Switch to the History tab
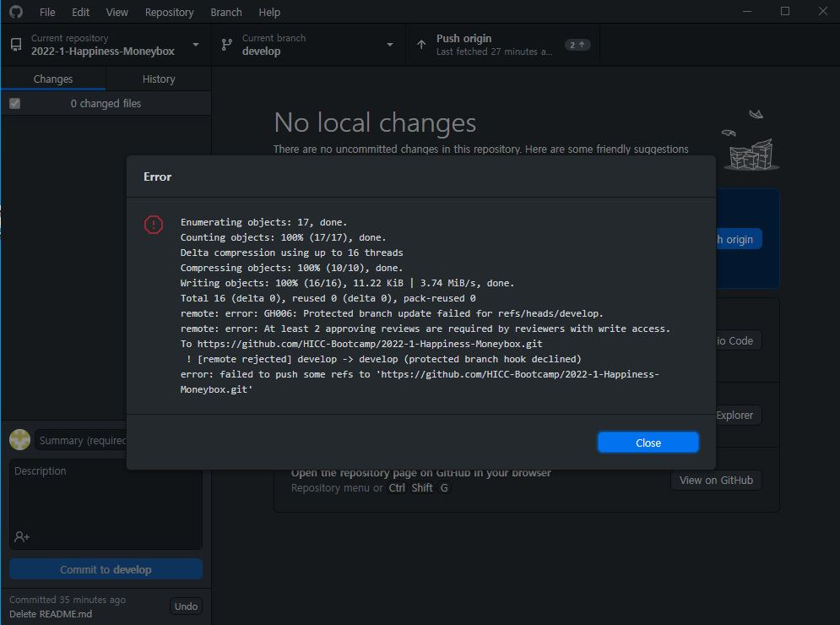This screenshot has width=840, height=625. tap(158, 79)
